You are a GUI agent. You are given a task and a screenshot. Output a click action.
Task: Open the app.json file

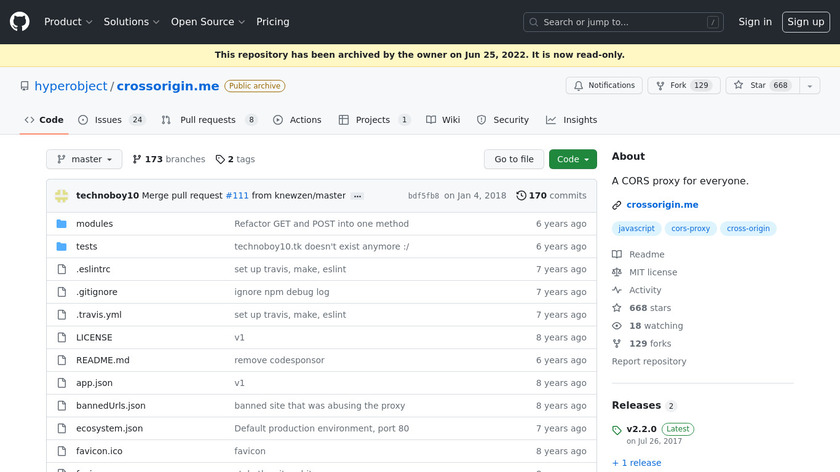pos(94,383)
